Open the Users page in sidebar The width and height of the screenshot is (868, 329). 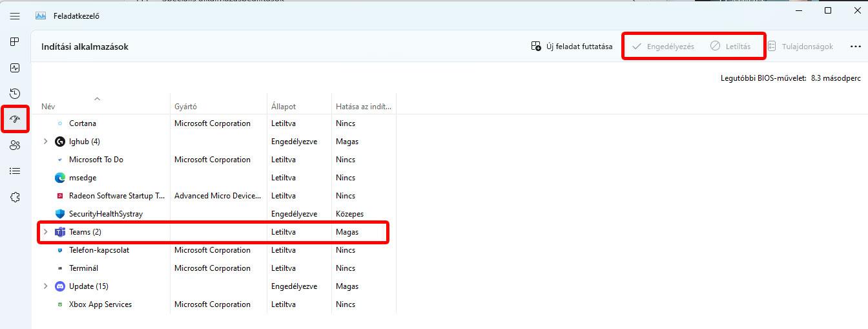point(15,145)
